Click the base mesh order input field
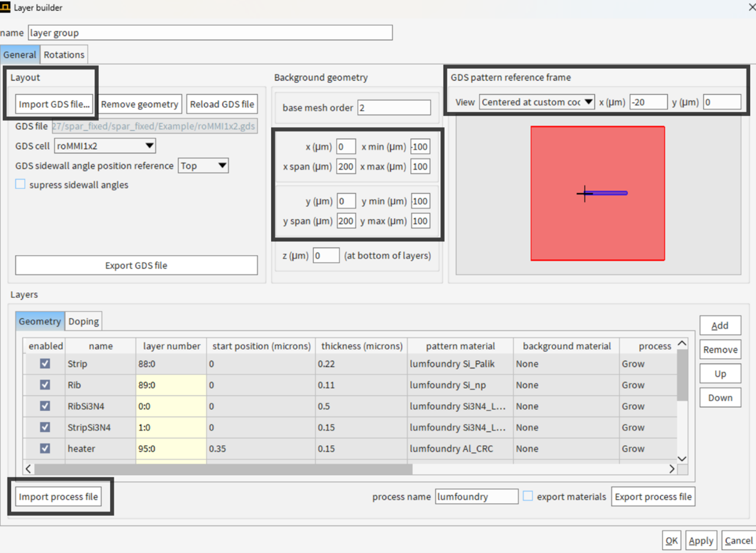 (394, 108)
